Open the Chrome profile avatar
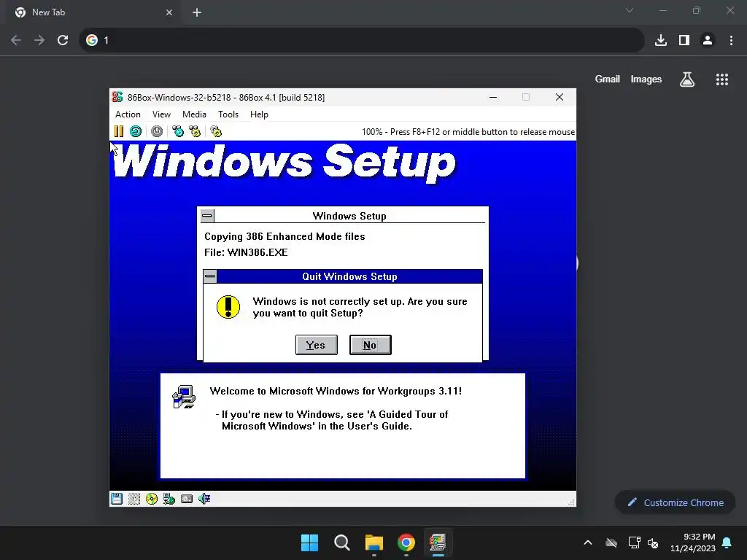This screenshot has width=747, height=560. click(x=708, y=40)
